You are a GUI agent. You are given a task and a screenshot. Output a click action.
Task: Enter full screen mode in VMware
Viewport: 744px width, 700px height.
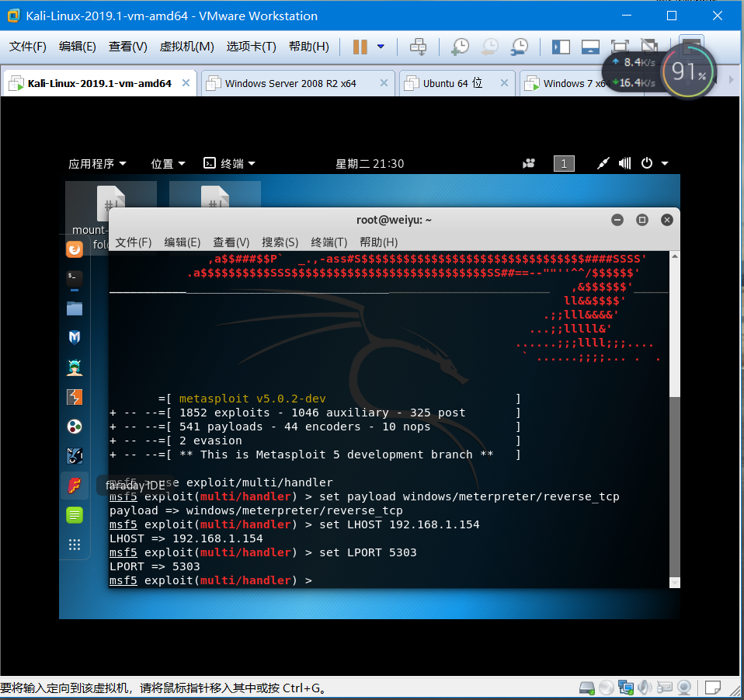pos(620,47)
